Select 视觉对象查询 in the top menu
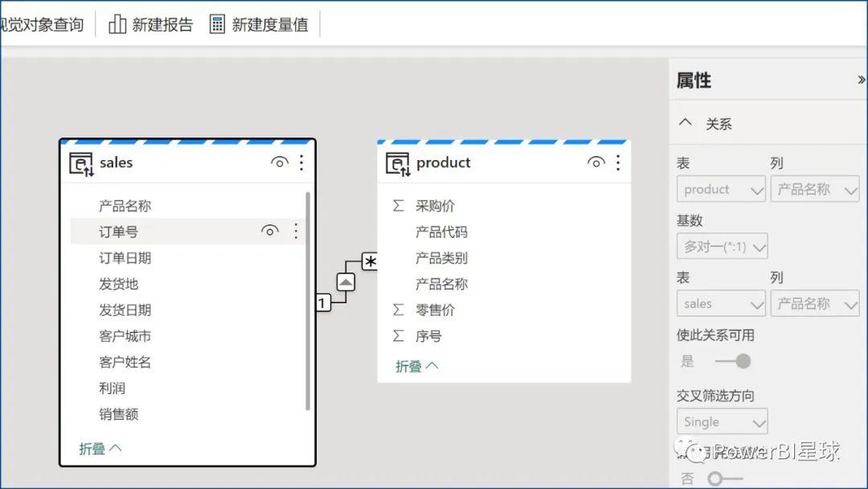The width and height of the screenshot is (868, 489). click(40, 24)
